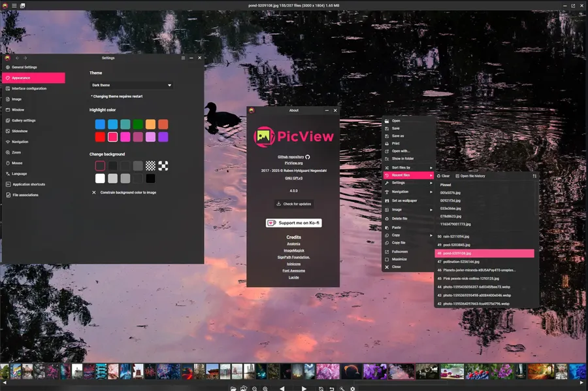Expand Image submenu arrow in context menu

431,210
